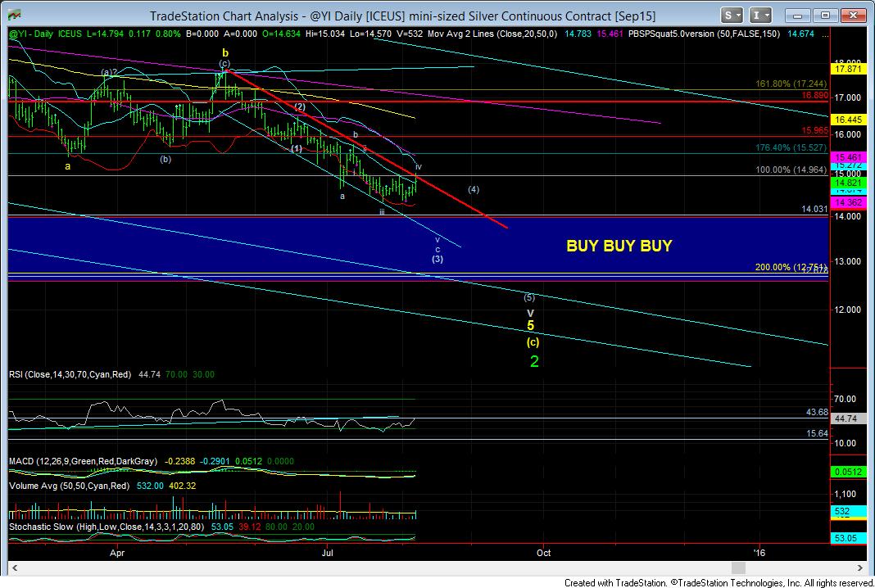Viewport: 875px width, 588px height.
Task: Click the '100.00% (14.964)' Fibonacci label
Action: tap(791, 170)
